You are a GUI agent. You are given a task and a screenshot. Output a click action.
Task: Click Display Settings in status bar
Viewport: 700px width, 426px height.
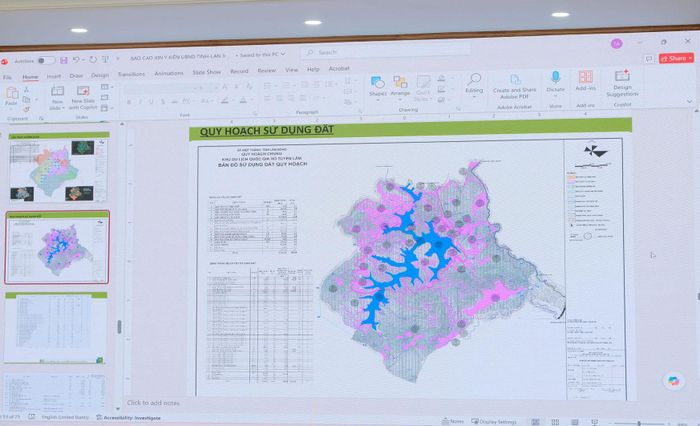[x=494, y=421]
